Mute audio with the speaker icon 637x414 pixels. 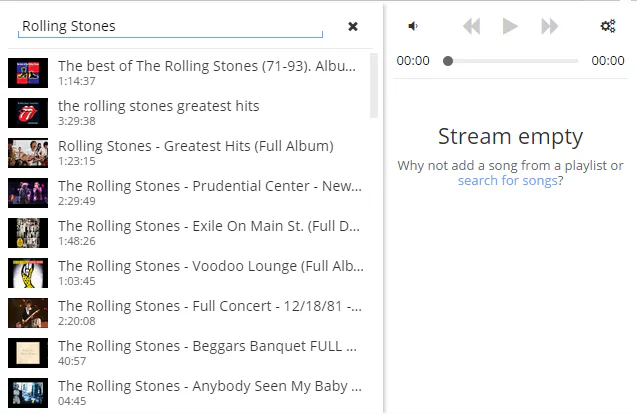(413, 26)
